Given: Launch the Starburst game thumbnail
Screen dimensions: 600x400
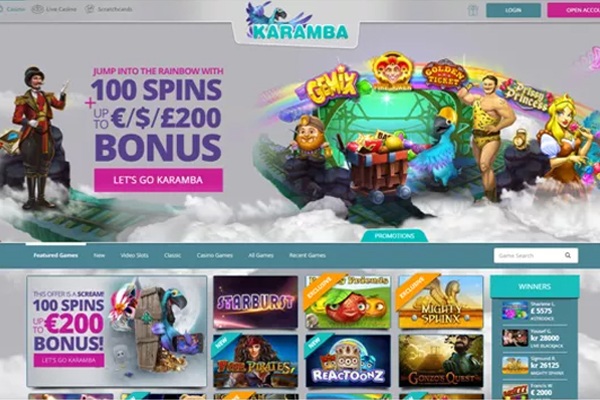Looking at the screenshot, I should pos(256,302).
